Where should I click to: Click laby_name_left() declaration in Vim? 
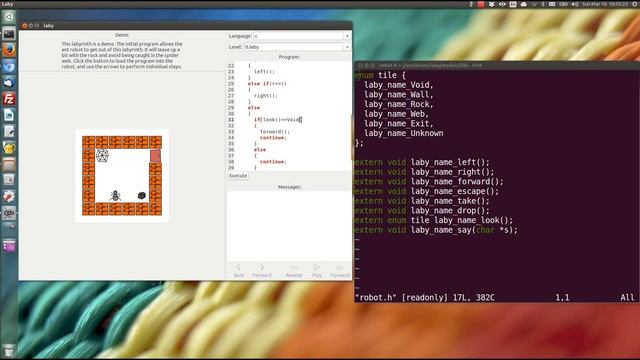pyautogui.click(x=422, y=162)
